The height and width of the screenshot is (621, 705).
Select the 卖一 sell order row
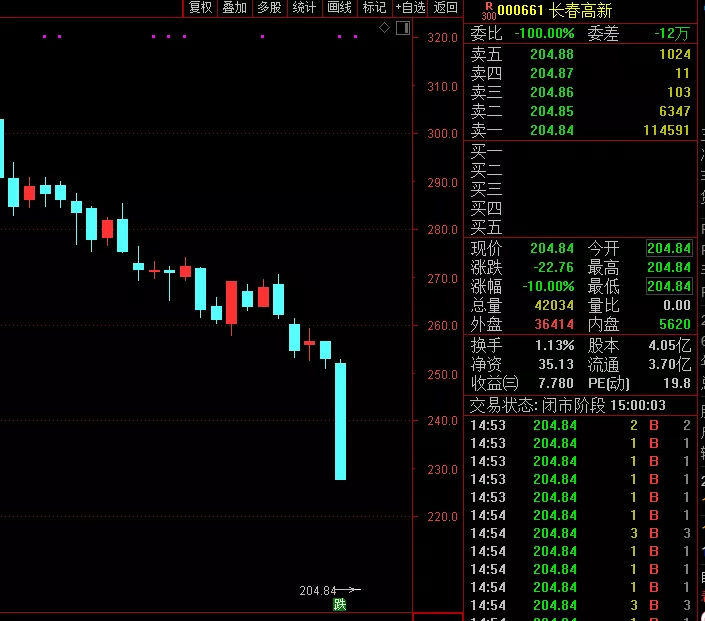[x=580, y=130]
